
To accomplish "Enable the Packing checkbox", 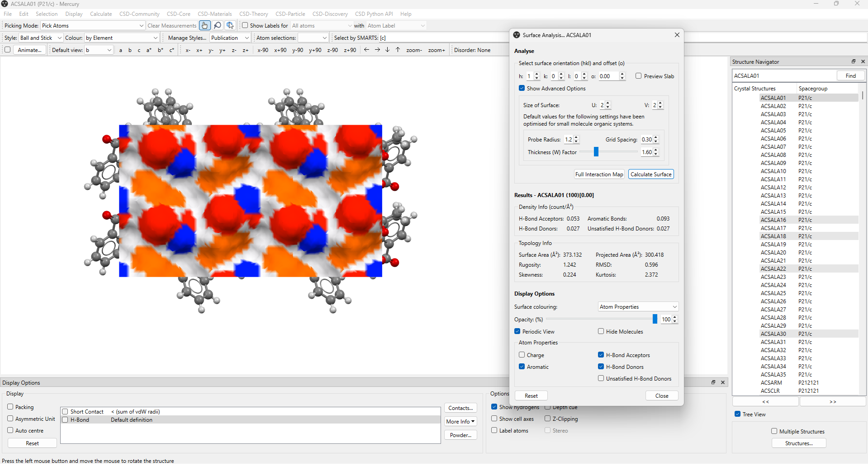I will [10, 406].
